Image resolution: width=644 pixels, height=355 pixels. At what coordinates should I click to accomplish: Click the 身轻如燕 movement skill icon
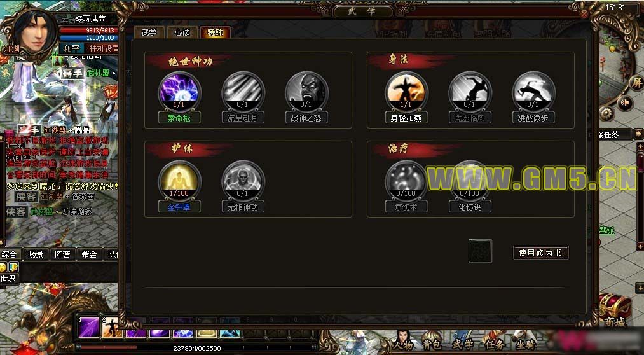pos(406,92)
